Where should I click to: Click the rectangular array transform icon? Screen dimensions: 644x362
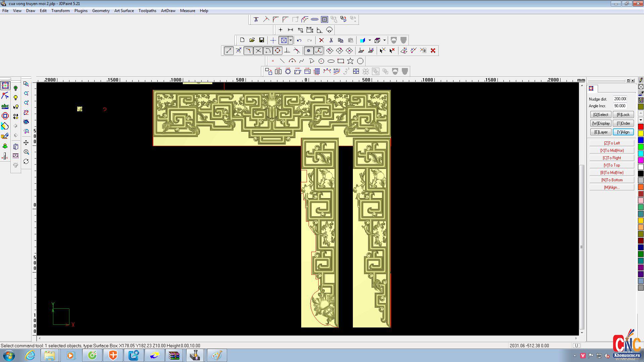(317, 71)
